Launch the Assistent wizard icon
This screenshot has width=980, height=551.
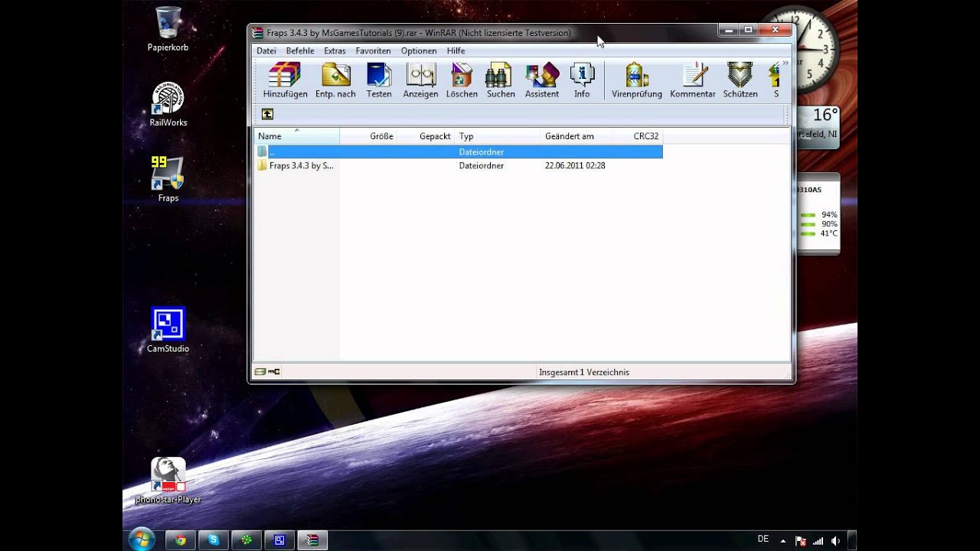542,80
